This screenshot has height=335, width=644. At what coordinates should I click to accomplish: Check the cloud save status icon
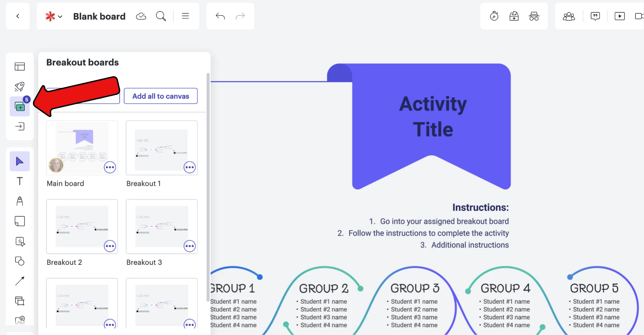(141, 16)
